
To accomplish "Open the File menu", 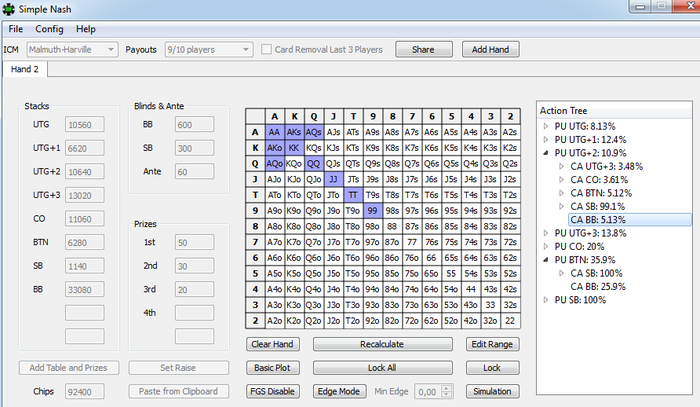I will 16,29.
